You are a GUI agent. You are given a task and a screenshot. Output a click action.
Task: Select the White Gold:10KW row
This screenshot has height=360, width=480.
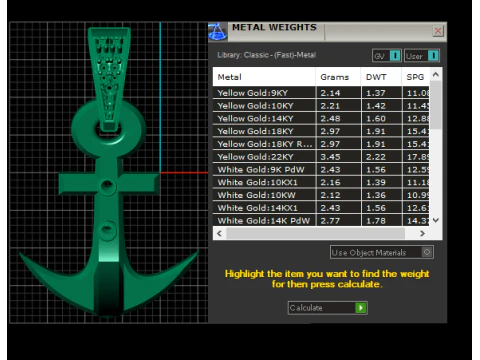pos(321,195)
